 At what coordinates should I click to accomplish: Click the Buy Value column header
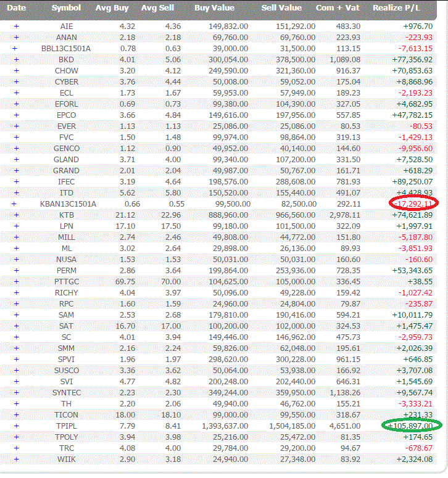(214, 7)
